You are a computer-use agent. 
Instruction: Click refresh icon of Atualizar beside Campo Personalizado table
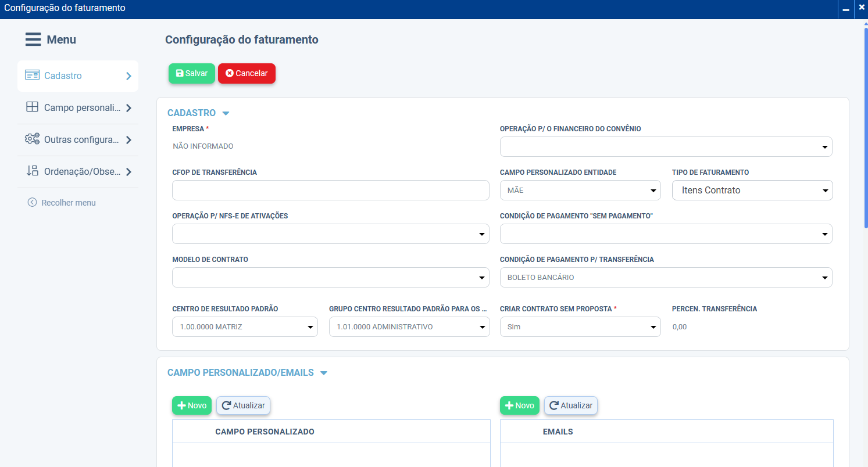226,405
